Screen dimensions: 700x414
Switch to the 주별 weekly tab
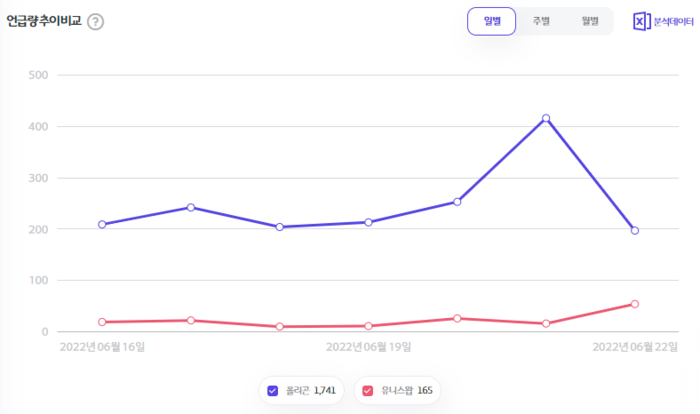541,21
